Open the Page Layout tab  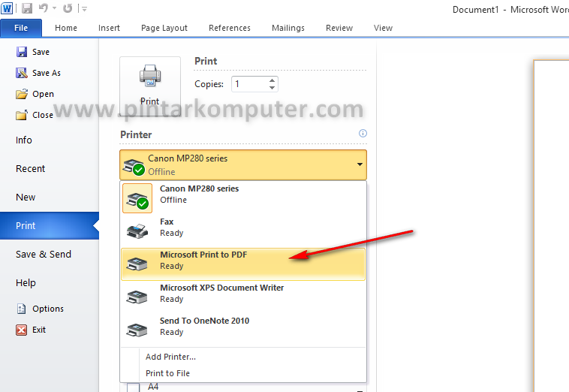click(164, 28)
